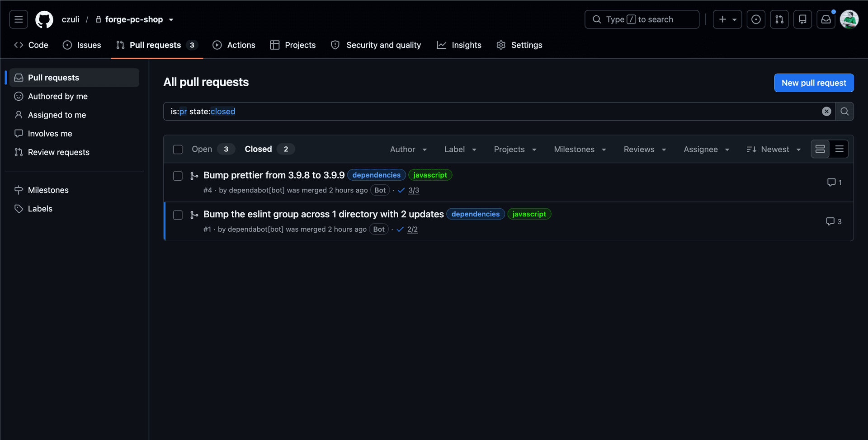The width and height of the screenshot is (868, 440).
Task: Open comments on the eslint pull request
Action: (x=834, y=221)
